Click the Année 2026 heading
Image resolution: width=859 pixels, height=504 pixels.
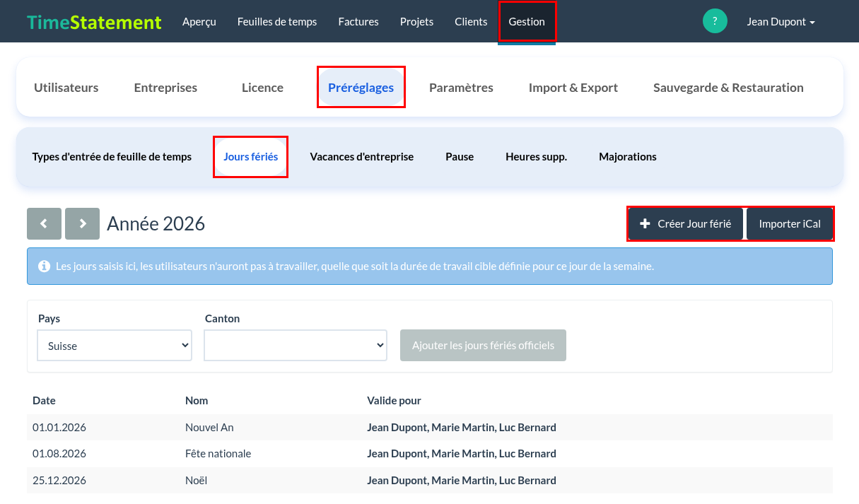156,224
